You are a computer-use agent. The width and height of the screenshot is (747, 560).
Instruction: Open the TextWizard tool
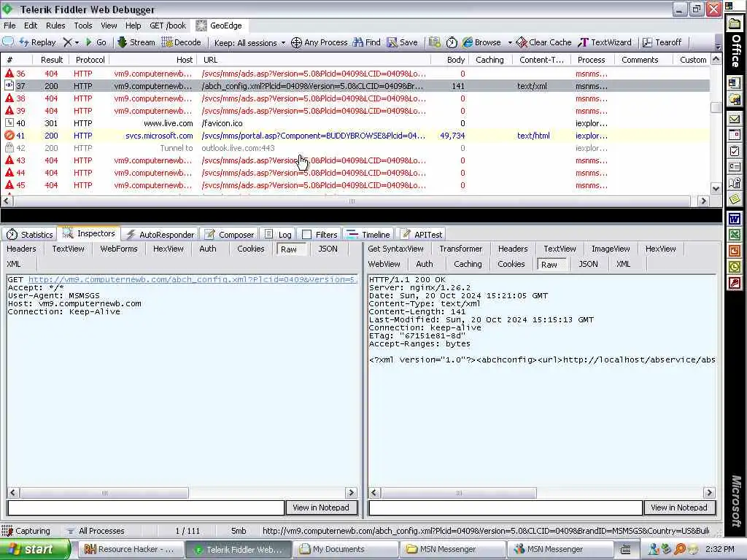605,42
